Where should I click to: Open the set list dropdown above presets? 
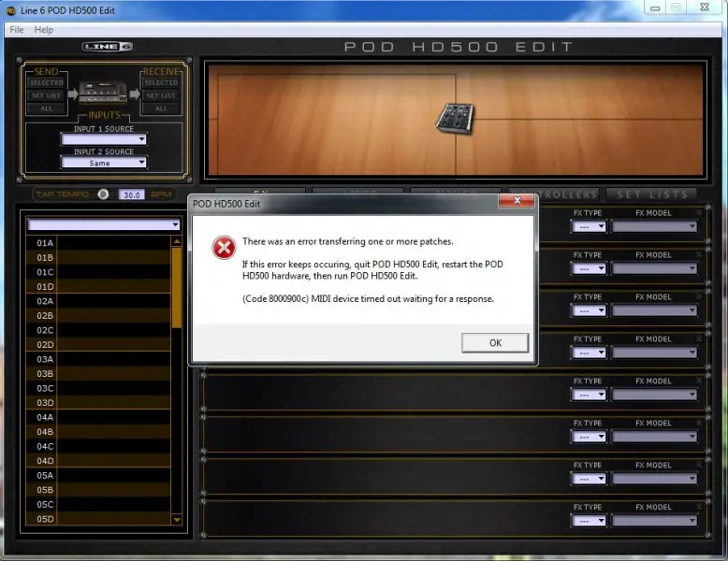pos(104,224)
